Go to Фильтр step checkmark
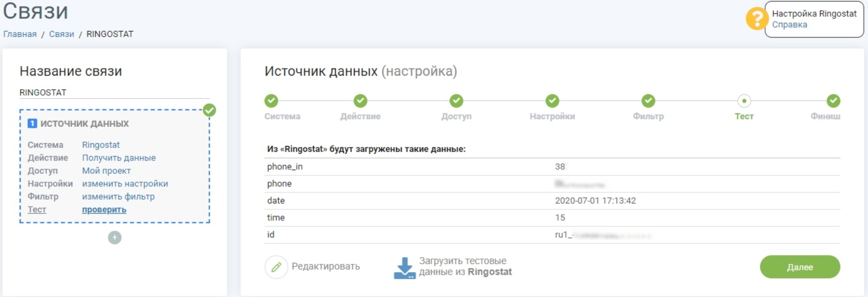The height and width of the screenshot is (297, 868). point(648,101)
